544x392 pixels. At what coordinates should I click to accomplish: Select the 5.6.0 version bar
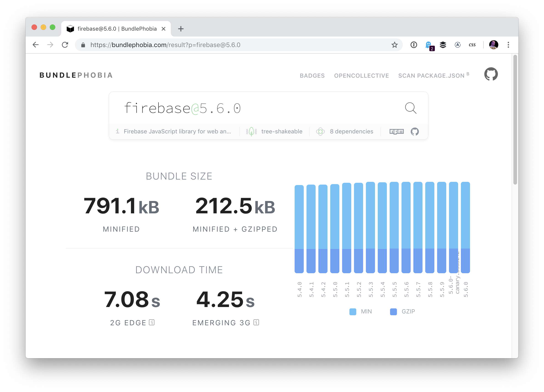coord(465,228)
